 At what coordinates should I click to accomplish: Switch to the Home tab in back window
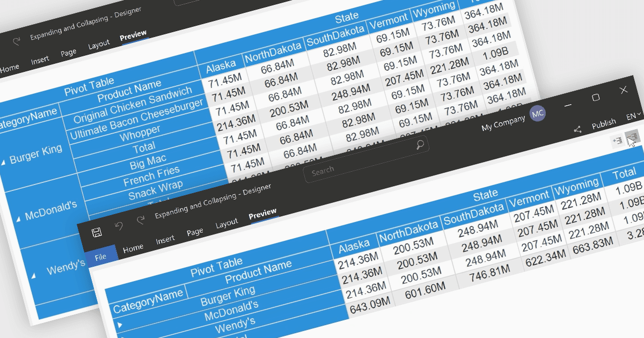pyautogui.click(x=9, y=68)
